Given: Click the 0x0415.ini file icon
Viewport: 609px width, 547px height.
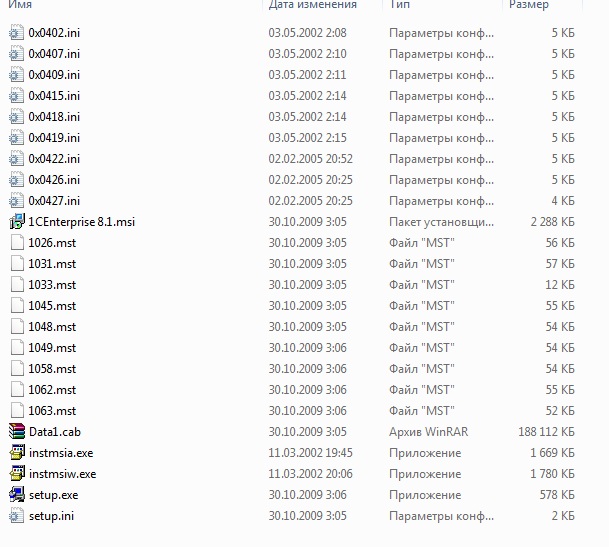Looking at the screenshot, I should [x=16, y=96].
